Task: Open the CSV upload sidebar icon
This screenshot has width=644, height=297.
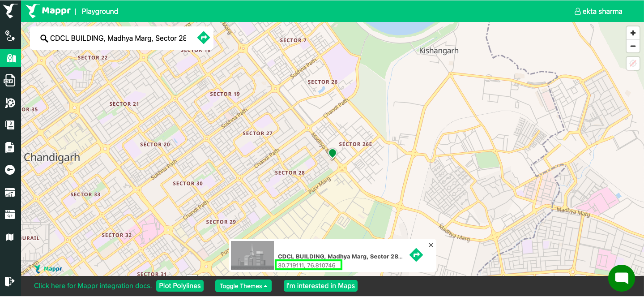Action: (10, 81)
